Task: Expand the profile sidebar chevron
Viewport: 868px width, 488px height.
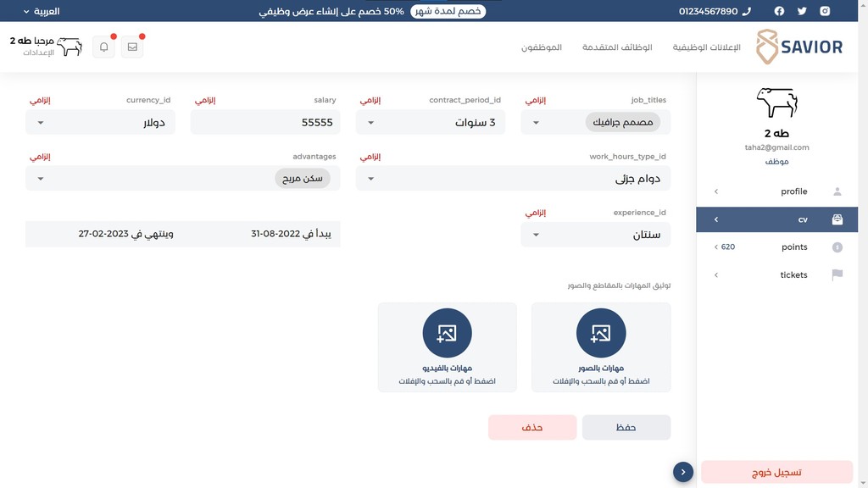Action: (x=715, y=191)
